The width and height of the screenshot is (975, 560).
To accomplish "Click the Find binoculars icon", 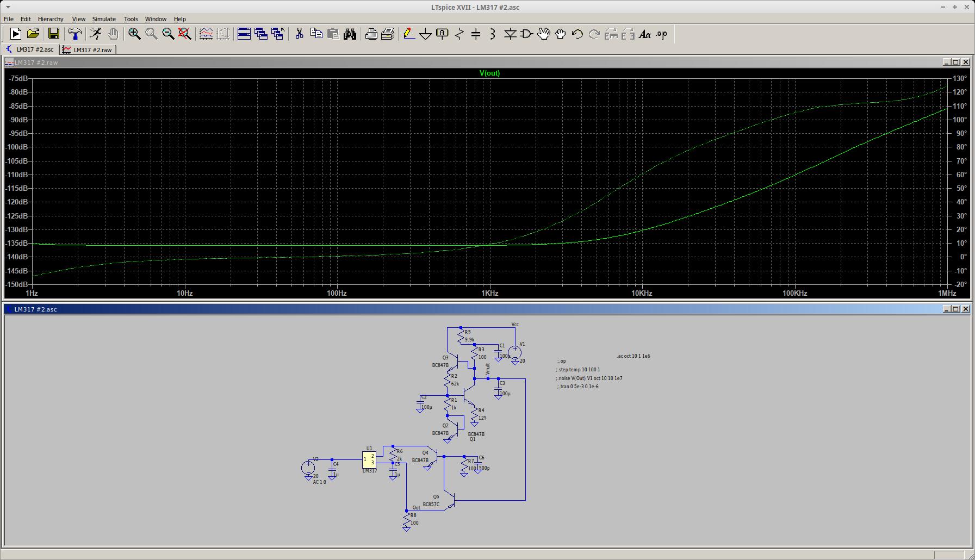I will pyautogui.click(x=350, y=34).
